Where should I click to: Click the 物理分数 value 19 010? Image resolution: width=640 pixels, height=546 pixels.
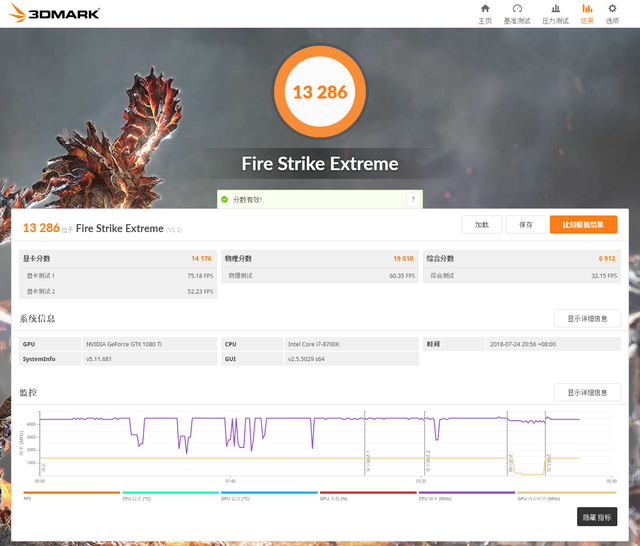[x=403, y=258]
